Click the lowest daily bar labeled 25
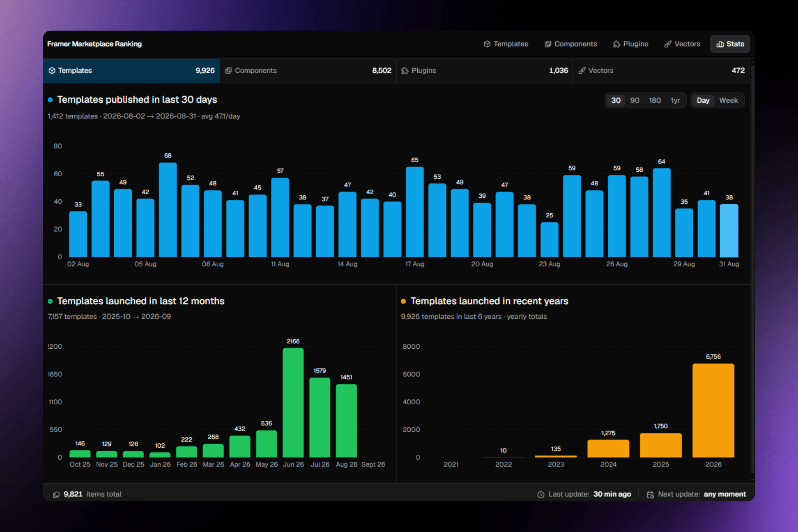The height and width of the screenshot is (532, 798). pyautogui.click(x=549, y=239)
